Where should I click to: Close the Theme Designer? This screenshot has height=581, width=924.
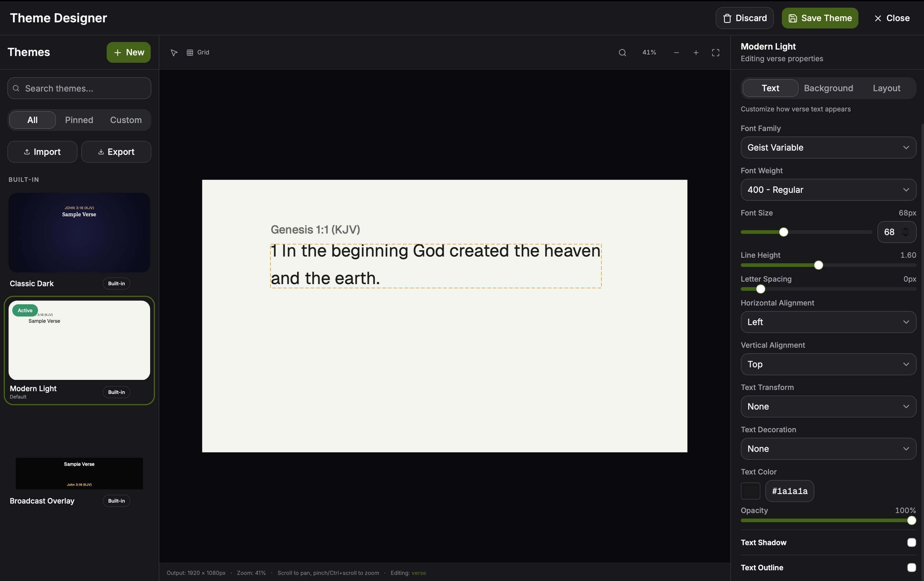[x=892, y=18]
